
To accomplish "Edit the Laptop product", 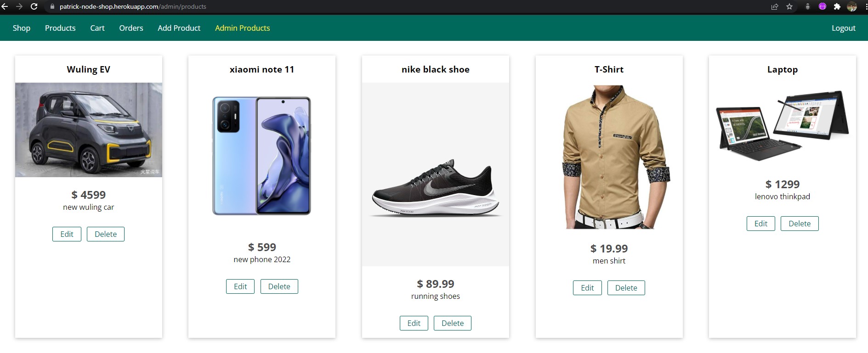I will [761, 224].
